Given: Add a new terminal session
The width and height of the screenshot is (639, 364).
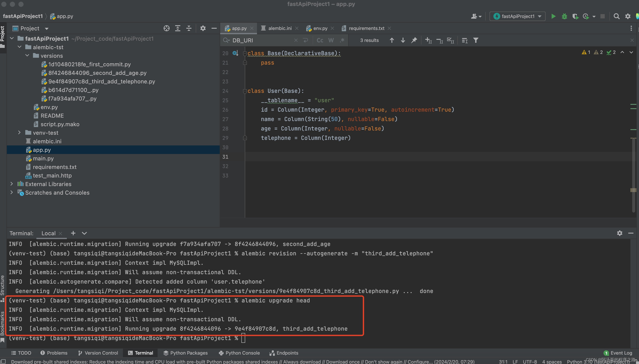Looking at the screenshot, I should coord(73,233).
